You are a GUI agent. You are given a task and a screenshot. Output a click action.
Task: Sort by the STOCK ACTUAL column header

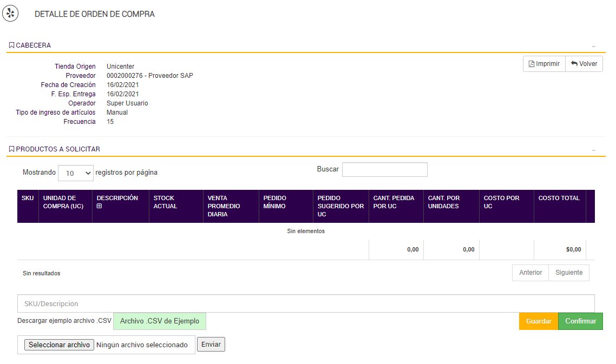[x=165, y=202]
